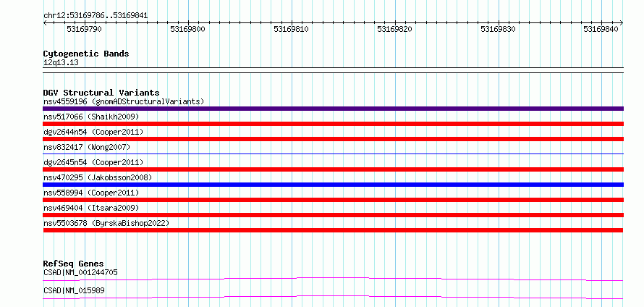Click the purple nsv4559196 variant bar
The image size is (644, 307).
coord(333,109)
